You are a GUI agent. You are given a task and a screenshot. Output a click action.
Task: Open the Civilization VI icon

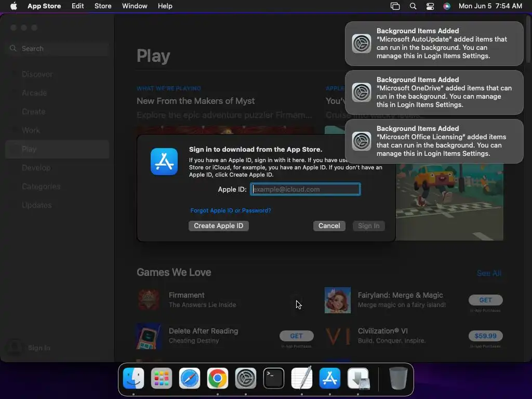click(x=338, y=336)
